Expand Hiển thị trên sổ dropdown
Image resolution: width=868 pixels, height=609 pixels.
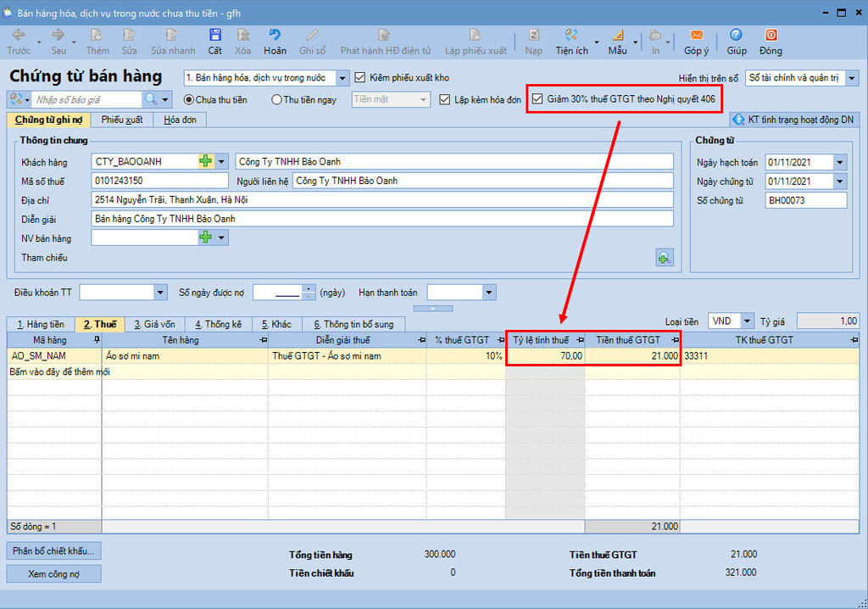[852, 78]
